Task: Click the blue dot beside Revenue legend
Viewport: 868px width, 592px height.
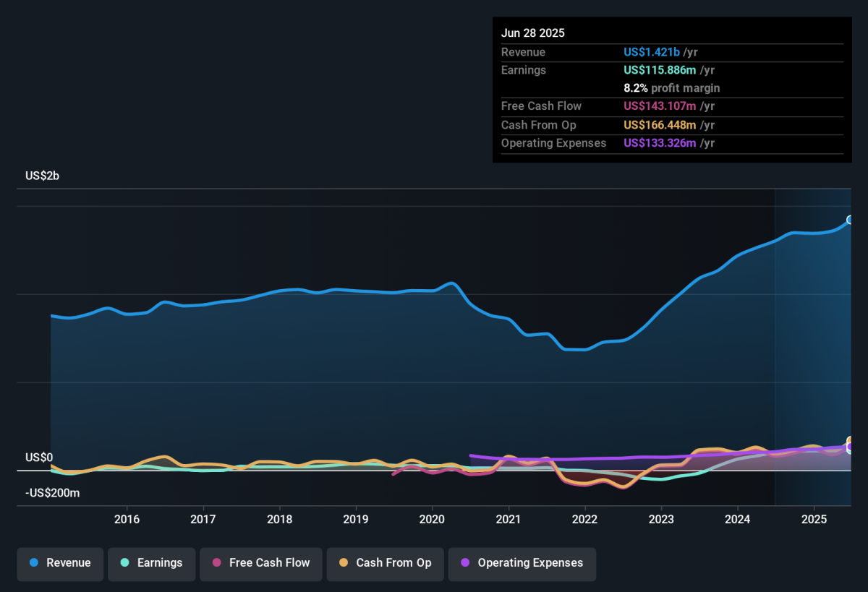Action: coord(34,563)
